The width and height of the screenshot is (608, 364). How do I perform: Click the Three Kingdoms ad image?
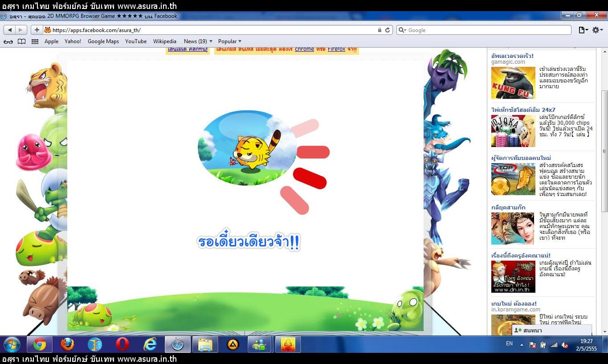[513, 229]
